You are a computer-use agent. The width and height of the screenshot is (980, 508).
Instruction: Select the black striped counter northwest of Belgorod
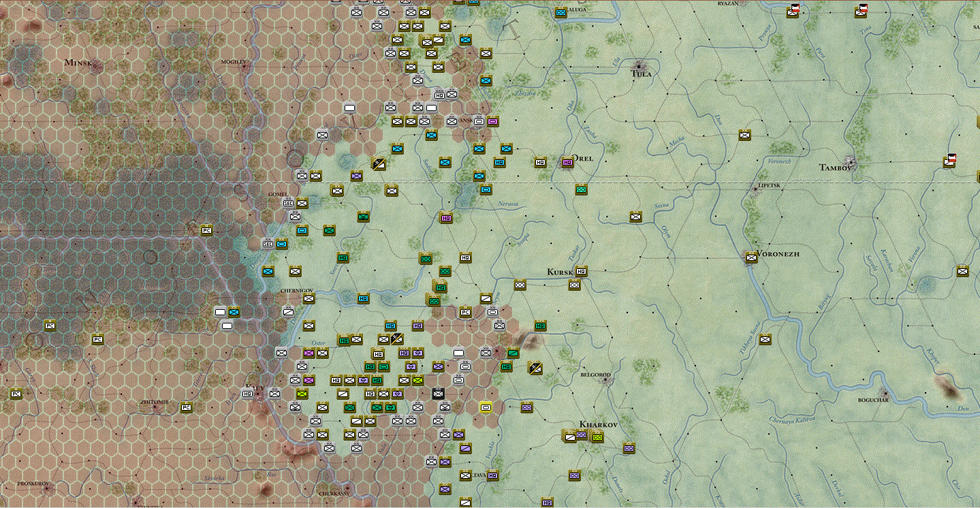click(x=535, y=368)
